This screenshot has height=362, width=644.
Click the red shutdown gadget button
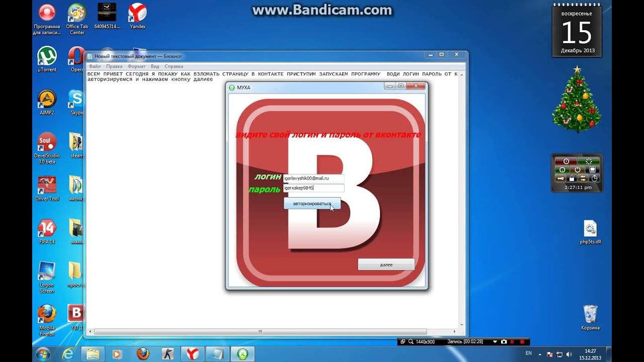(x=566, y=161)
